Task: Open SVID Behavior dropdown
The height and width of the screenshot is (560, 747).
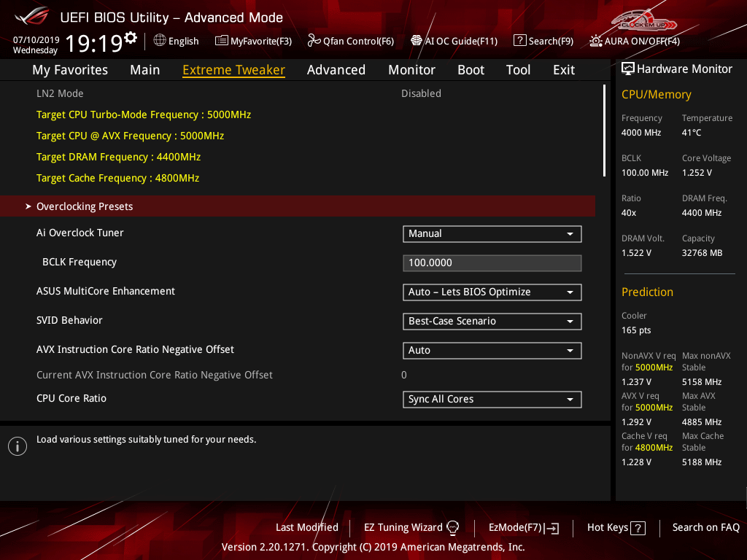Action: [492, 322]
